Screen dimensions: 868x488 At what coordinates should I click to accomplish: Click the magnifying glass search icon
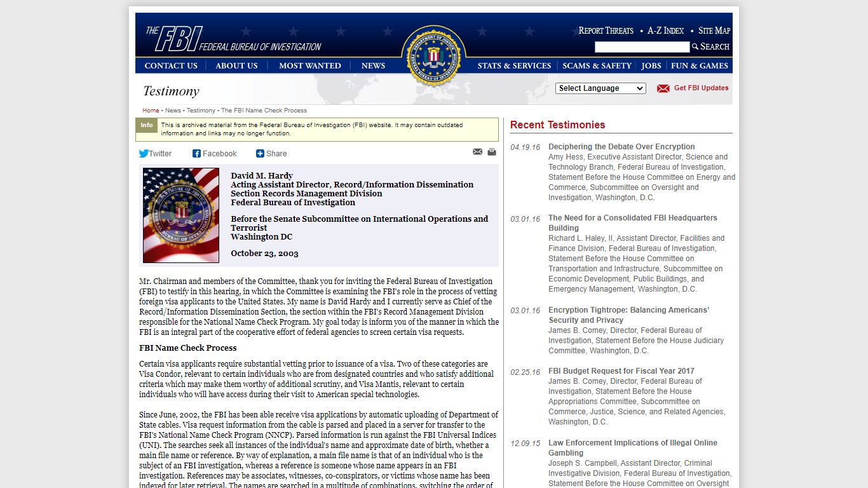pos(695,46)
